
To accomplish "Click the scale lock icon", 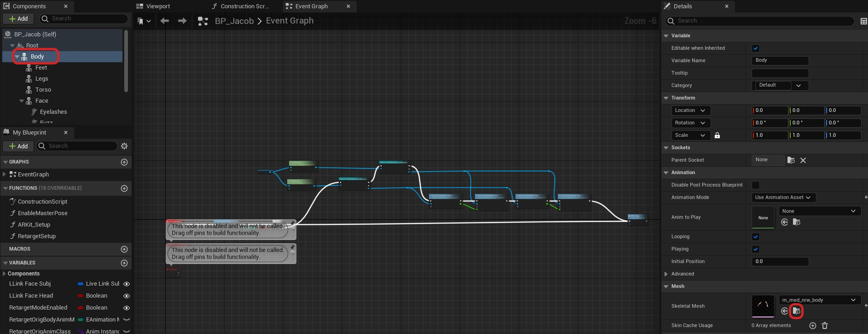I will point(717,135).
